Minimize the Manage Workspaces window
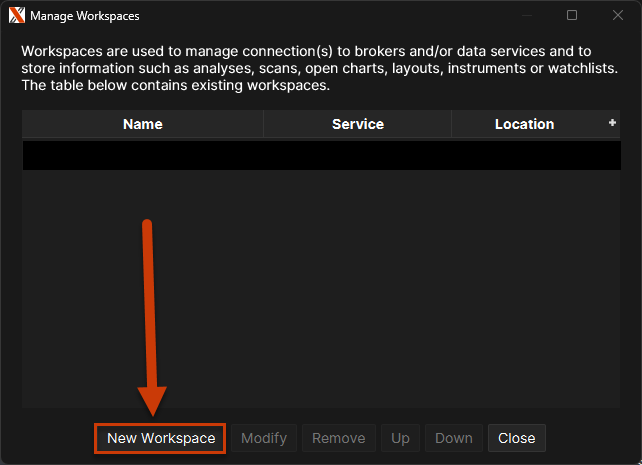This screenshot has height=465, width=642. (526, 16)
